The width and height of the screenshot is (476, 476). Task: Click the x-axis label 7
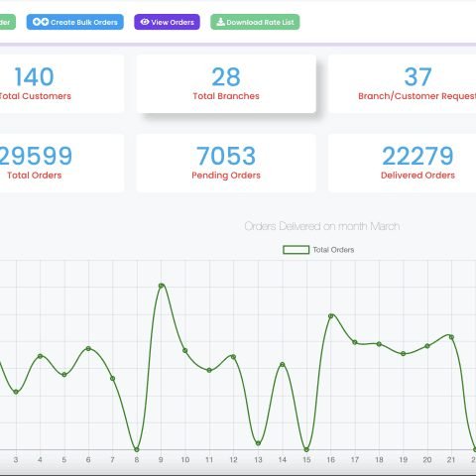(x=112, y=460)
